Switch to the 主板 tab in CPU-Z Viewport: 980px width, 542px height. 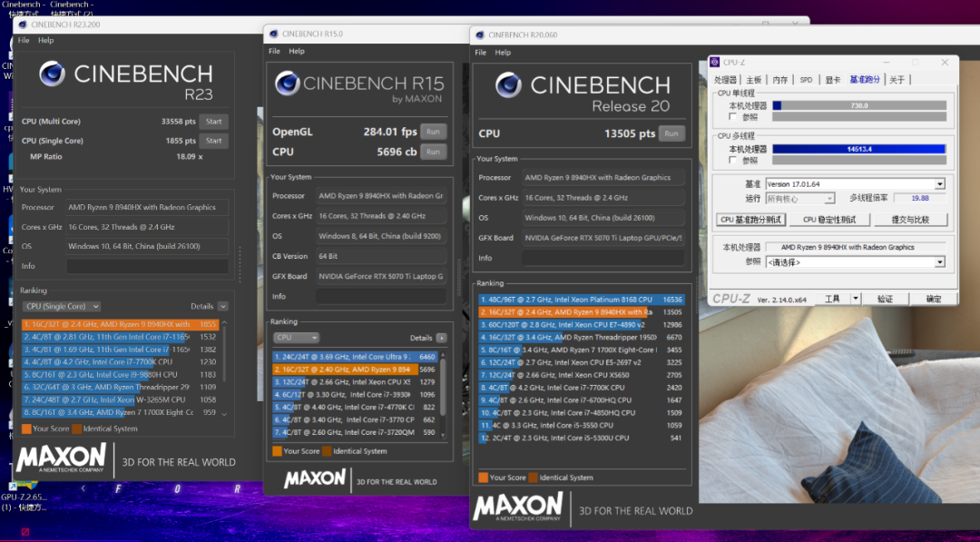[x=754, y=80]
